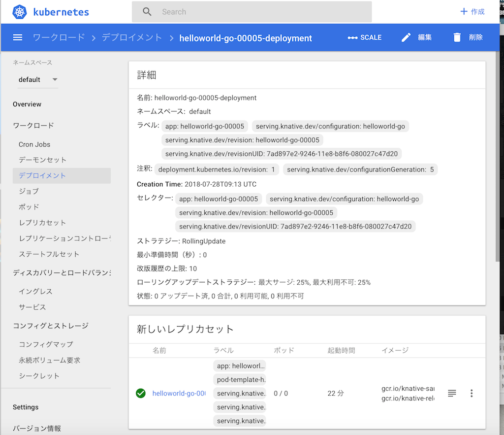Open the navigation drawer via hamburger icon
The width and height of the screenshot is (504, 435).
tap(17, 37)
